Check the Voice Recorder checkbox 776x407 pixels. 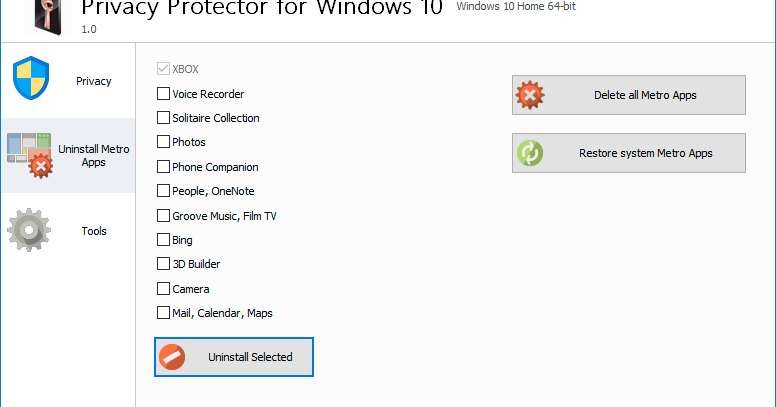[163, 94]
